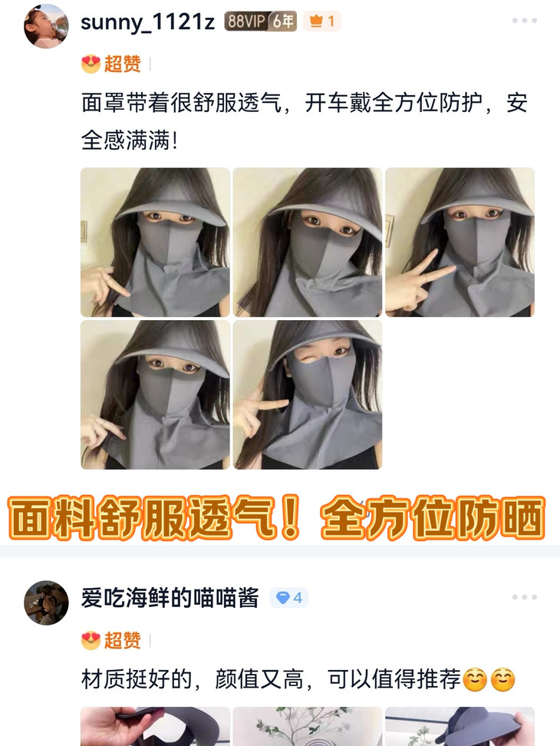This screenshot has height=746, width=560.
Task: Open more options for sunny_1121z's review
Action: click(525, 21)
